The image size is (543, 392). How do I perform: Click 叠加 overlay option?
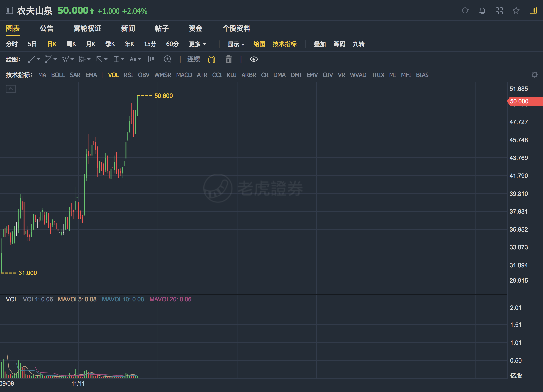coord(320,44)
